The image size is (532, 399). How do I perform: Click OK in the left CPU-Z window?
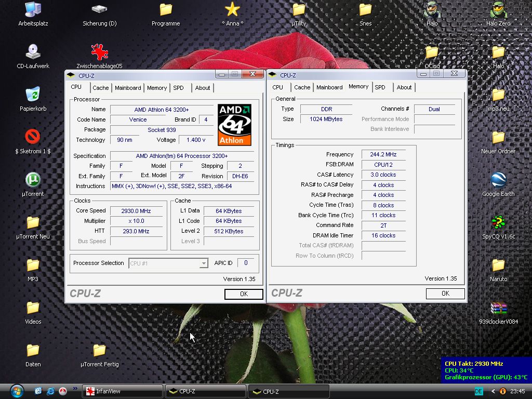coord(244,294)
